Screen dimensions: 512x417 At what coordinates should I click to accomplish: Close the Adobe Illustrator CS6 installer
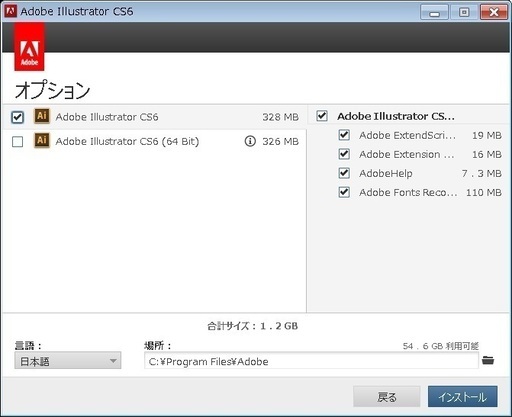[x=494, y=13]
